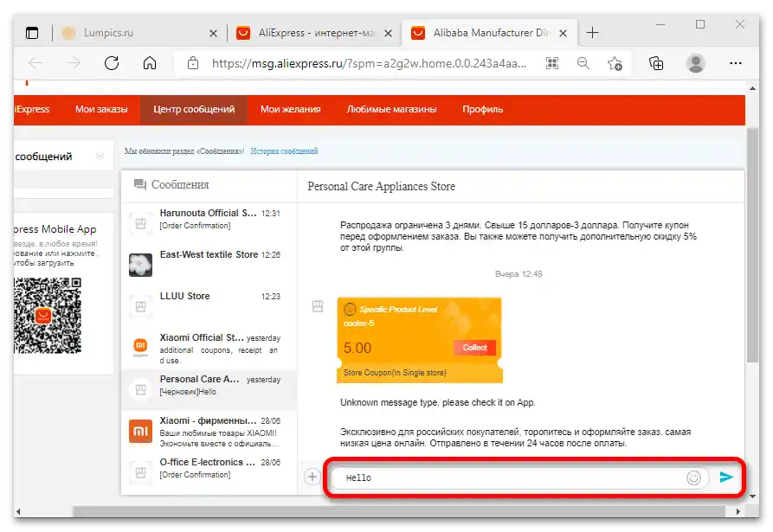Screen dimensions: 773x532
Task: Expand the сообщений sidebar section arrow
Action: tap(100, 157)
